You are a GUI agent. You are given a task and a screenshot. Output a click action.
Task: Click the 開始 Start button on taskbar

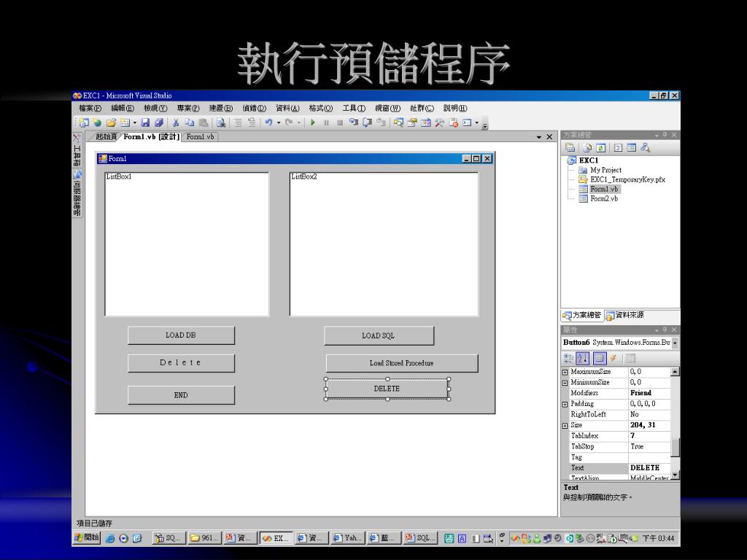pyautogui.click(x=88, y=538)
